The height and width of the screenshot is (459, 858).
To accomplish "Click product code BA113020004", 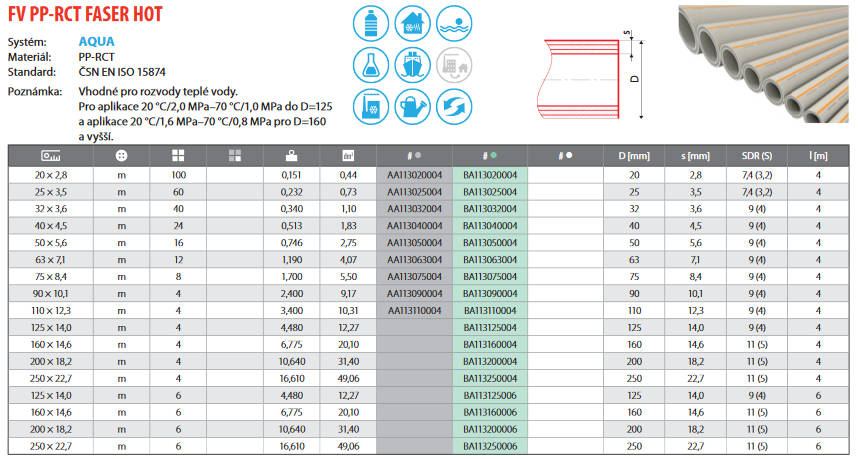I will coord(490,174).
